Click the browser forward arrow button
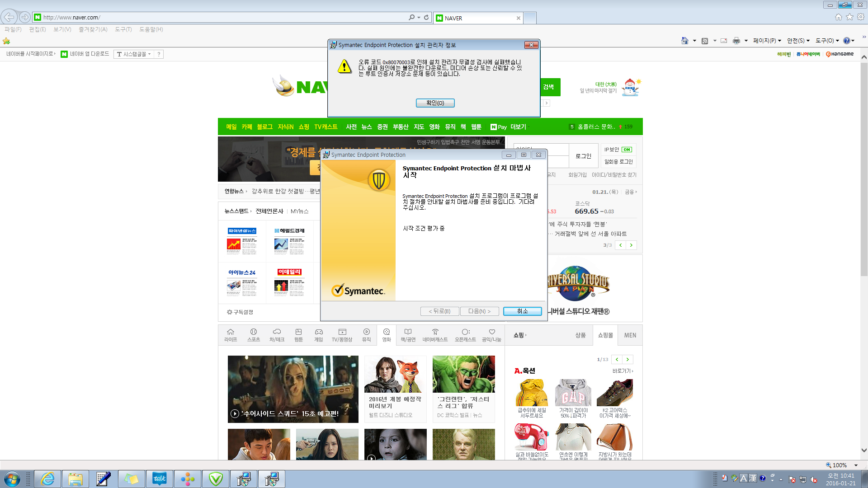This screenshot has width=868, height=488. (25, 17)
